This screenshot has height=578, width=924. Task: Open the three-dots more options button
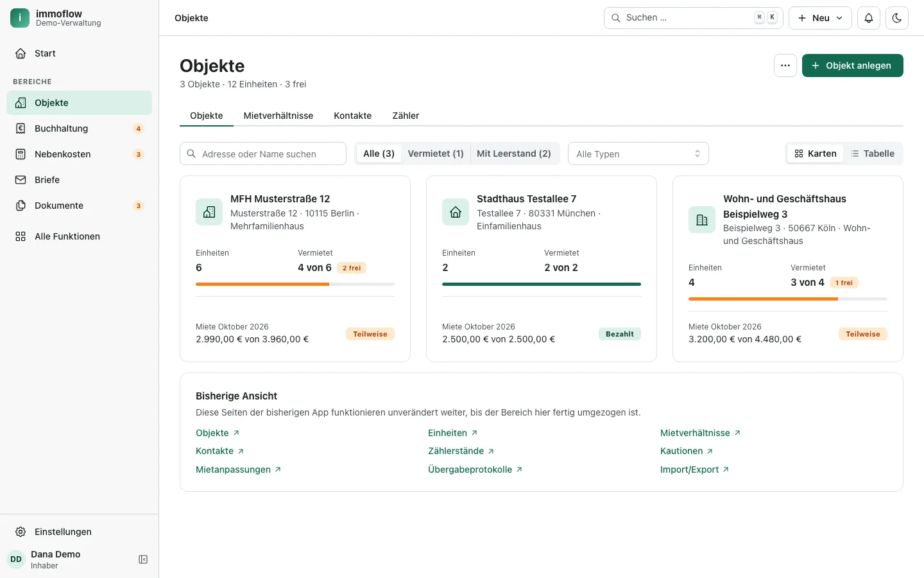click(x=785, y=66)
